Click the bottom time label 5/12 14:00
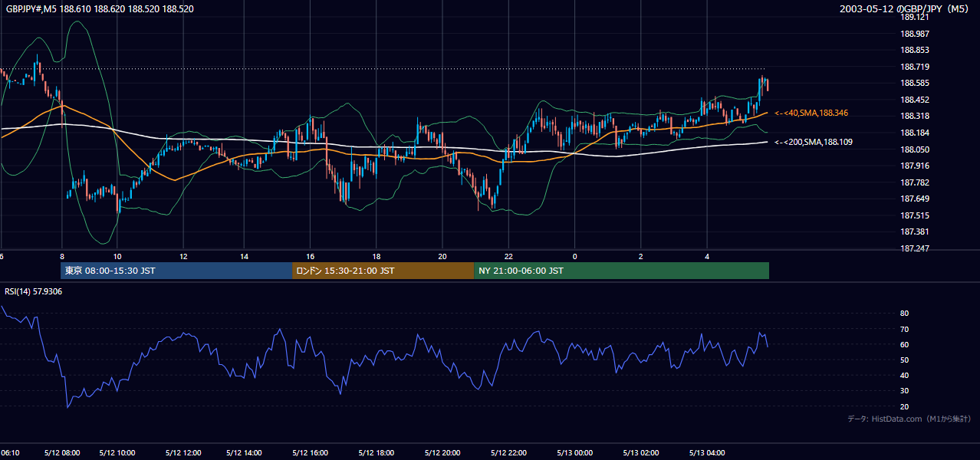The width and height of the screenshot is (980, 460). click(245, 453)
